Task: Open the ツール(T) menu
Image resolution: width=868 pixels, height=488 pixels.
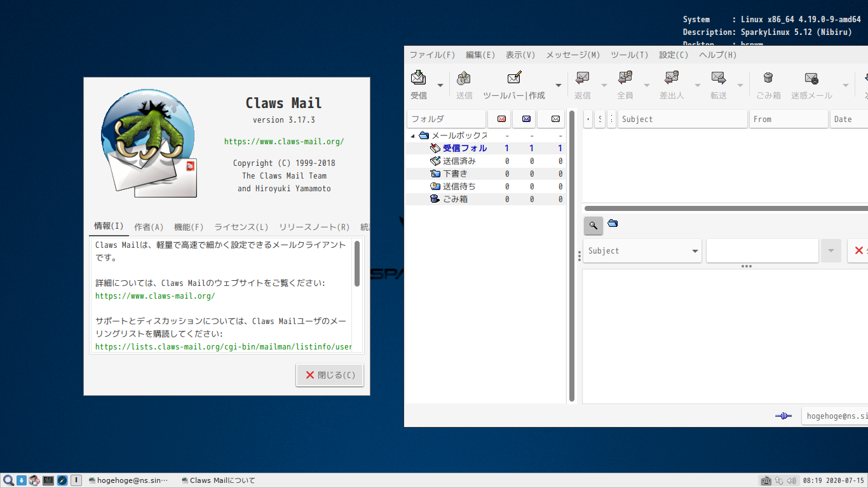Action: [x=630, y=55]
